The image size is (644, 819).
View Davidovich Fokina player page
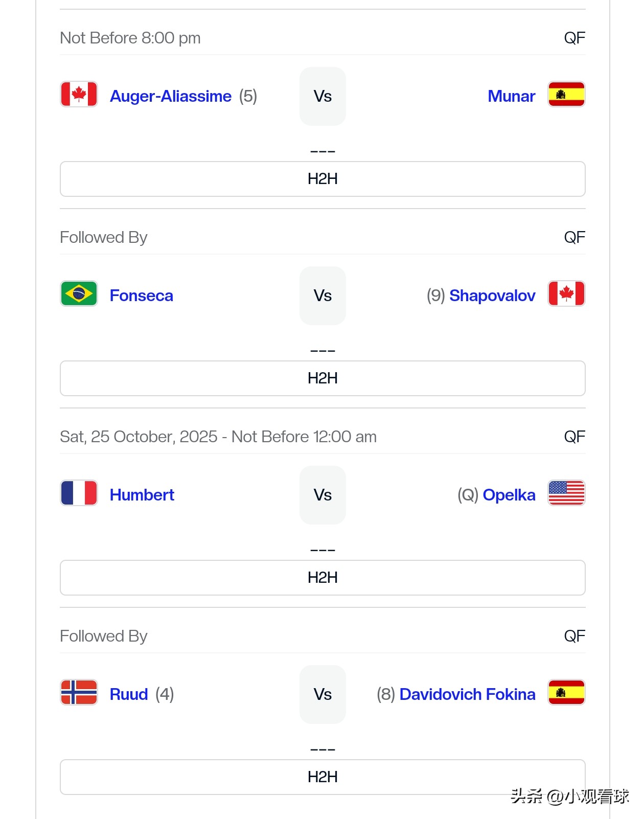(467, 694)
